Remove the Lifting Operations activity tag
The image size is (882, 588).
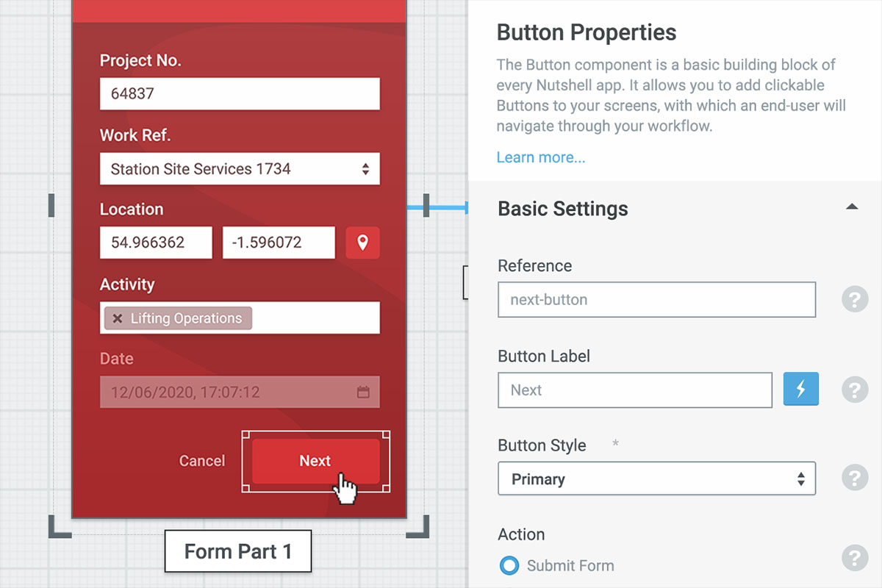tap(118, 318)
